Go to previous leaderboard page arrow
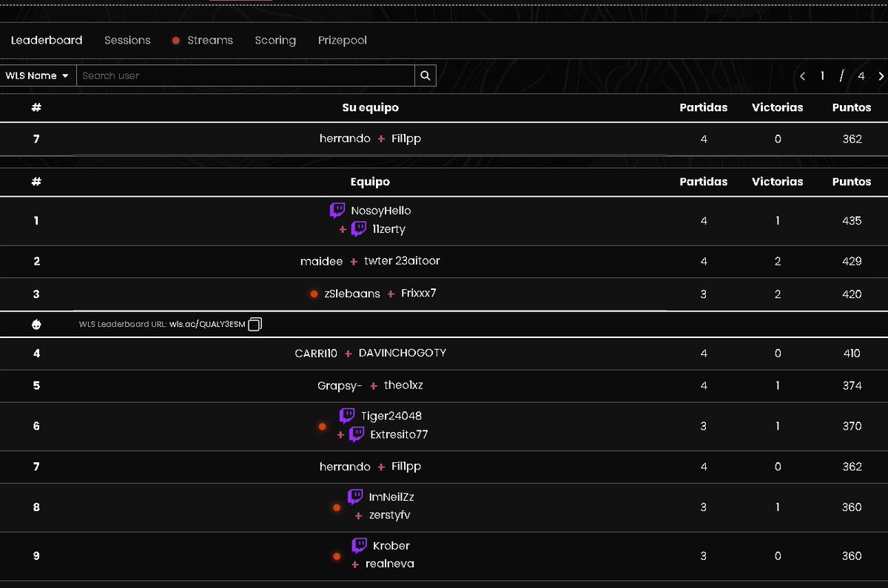 (x=803, y=76)
